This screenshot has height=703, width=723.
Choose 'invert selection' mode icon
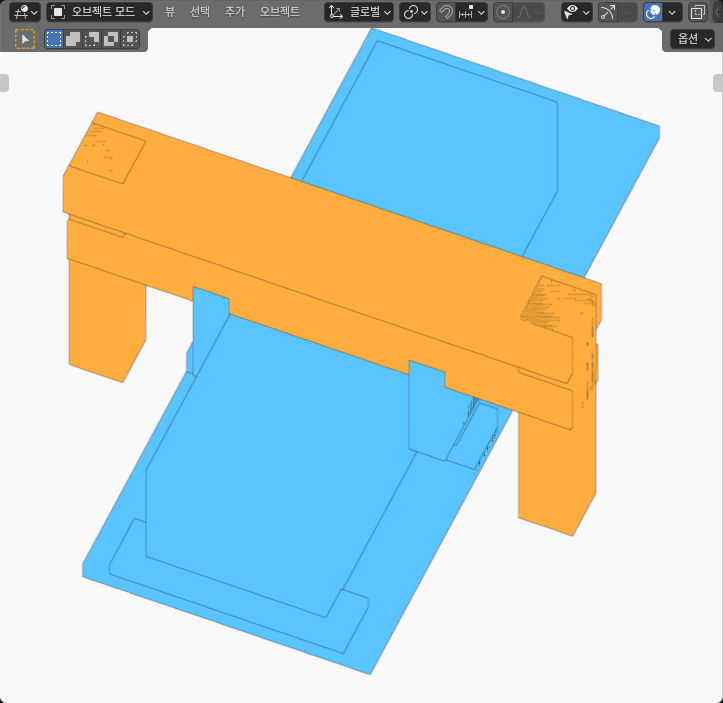pyautogui.click(x=111, y=39)
